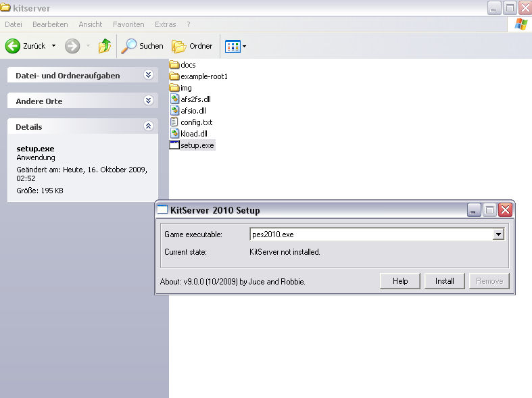Click the view mode icon in toolbar
Image resolution: width=532 pixels, height=398 pixels.
(233, 46)
